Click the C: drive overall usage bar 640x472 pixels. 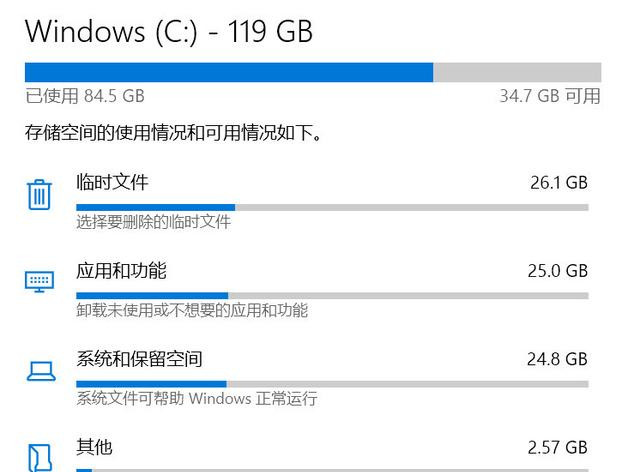click(312, 72)
